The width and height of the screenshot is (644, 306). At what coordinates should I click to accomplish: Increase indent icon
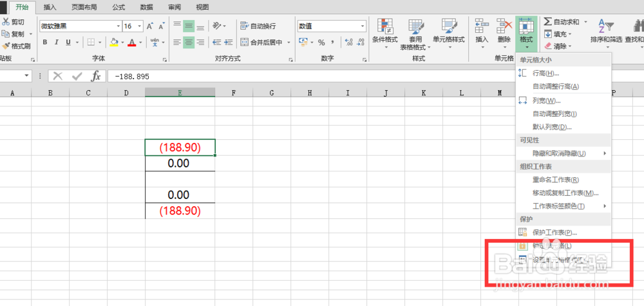coord(229,42)
